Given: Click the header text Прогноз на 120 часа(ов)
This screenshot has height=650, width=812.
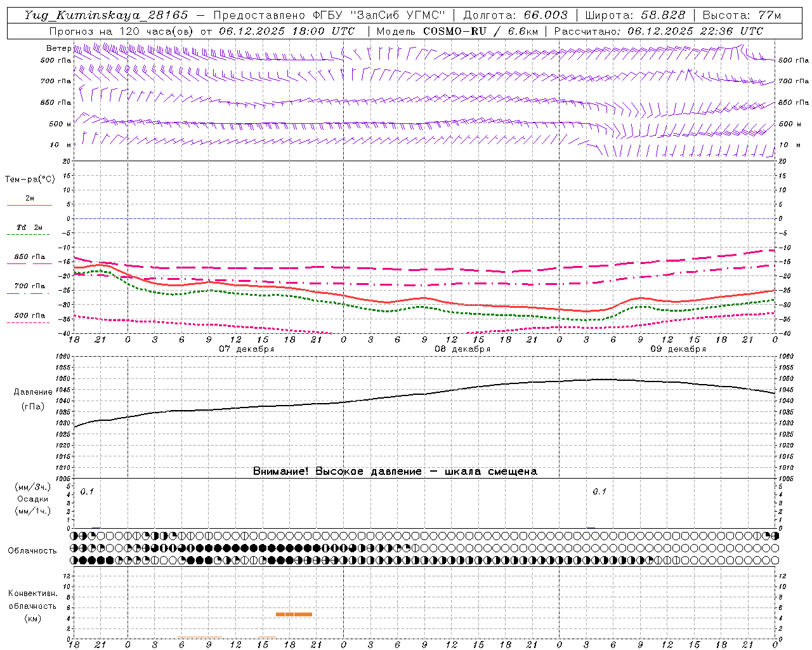Looking at the screenshot, I should [x=122, y=31].
